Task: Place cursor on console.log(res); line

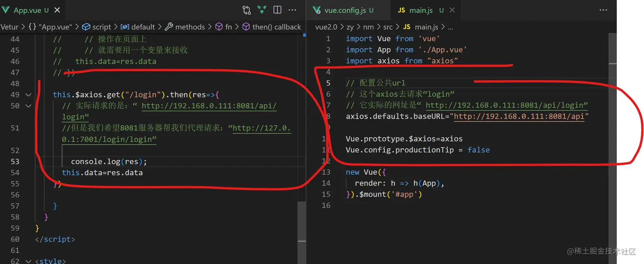Action: (x=109, y=162)
